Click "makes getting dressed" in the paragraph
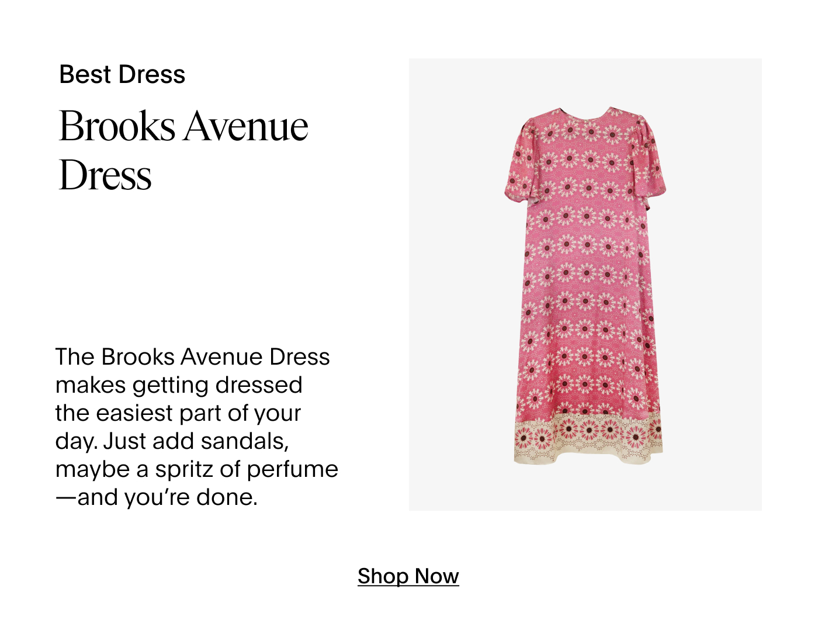The width and height of the screenshot is (818, 644). [x=179, y=385]
